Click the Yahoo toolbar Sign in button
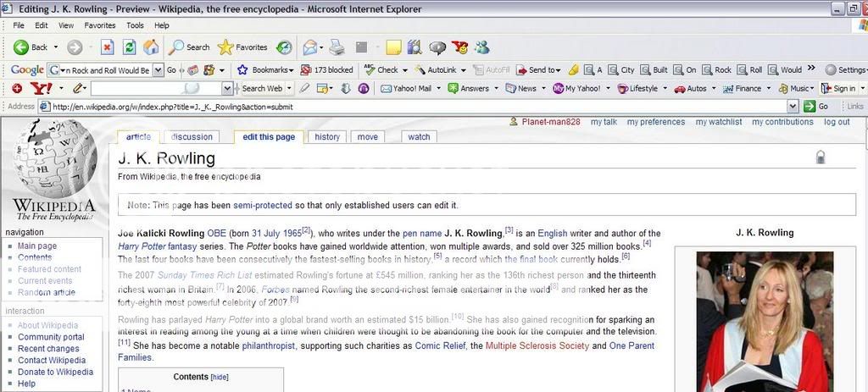Viewport: 868px width, 392px height. (x=839, y=88)
